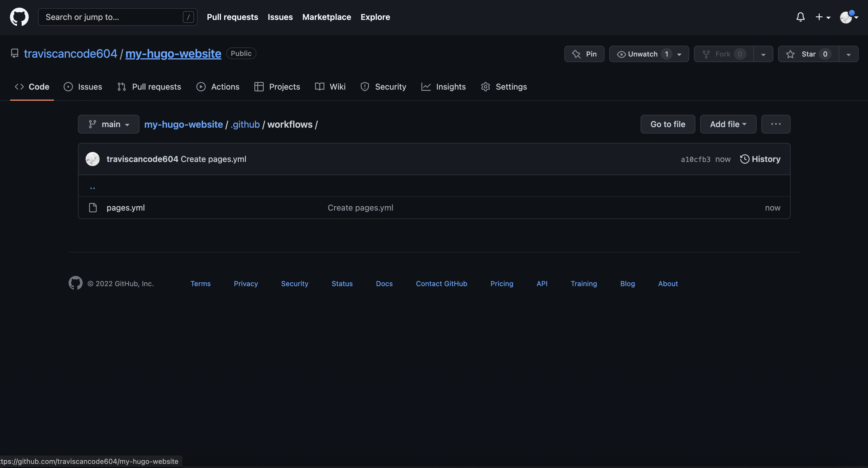
Task: Go to Marketplace
Action: click(x=326, y=17)
